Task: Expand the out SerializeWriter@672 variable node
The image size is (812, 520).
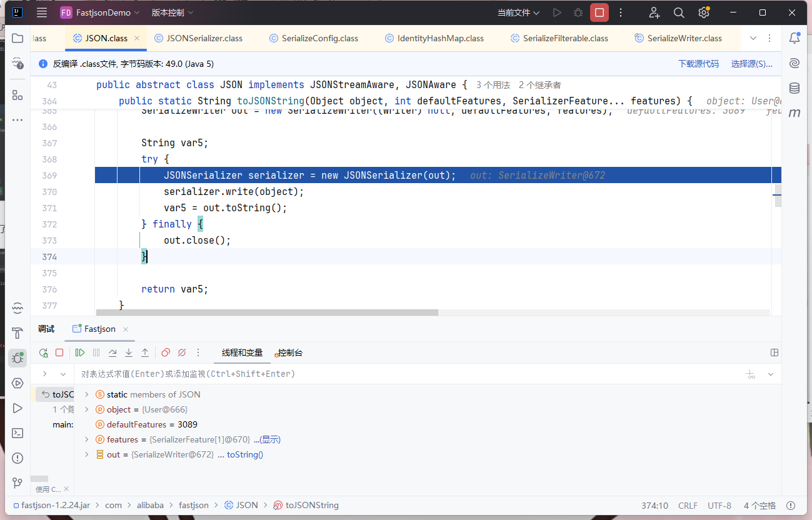Action: (87, 454)
